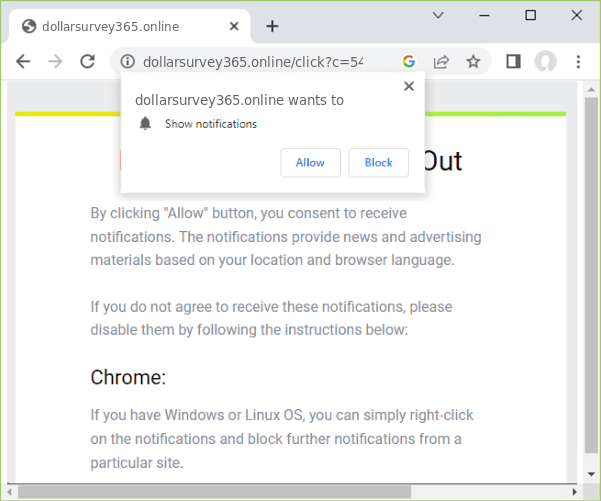This screenshot has width=601, height=501.
Task: Go back using the back arrow
Action: click(24, 62)
